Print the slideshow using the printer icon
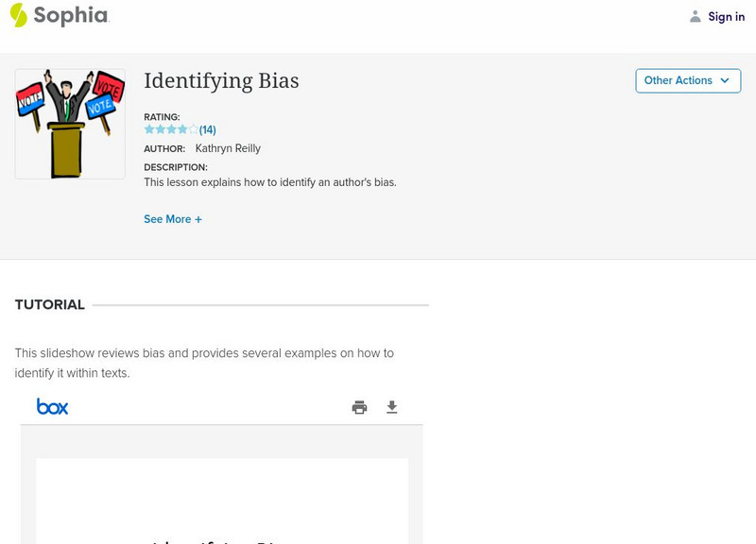 [359, 407]
